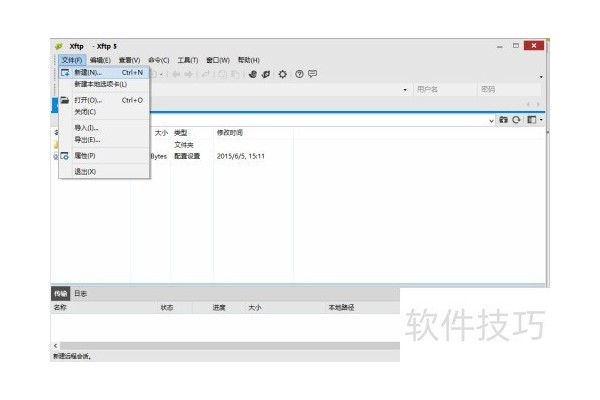Open the 帮助(H) menu
This screenshot has width=600, height=400.
[x=248, y=60]
